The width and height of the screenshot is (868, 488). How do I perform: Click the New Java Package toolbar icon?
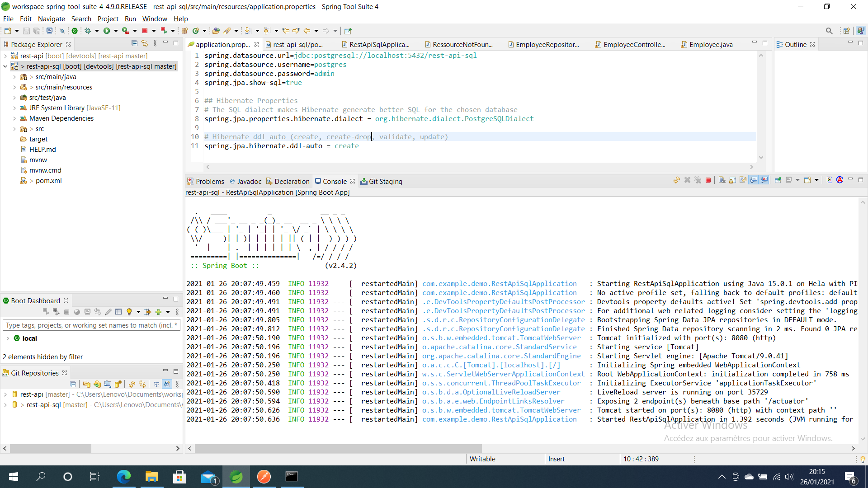coord(184,31)
